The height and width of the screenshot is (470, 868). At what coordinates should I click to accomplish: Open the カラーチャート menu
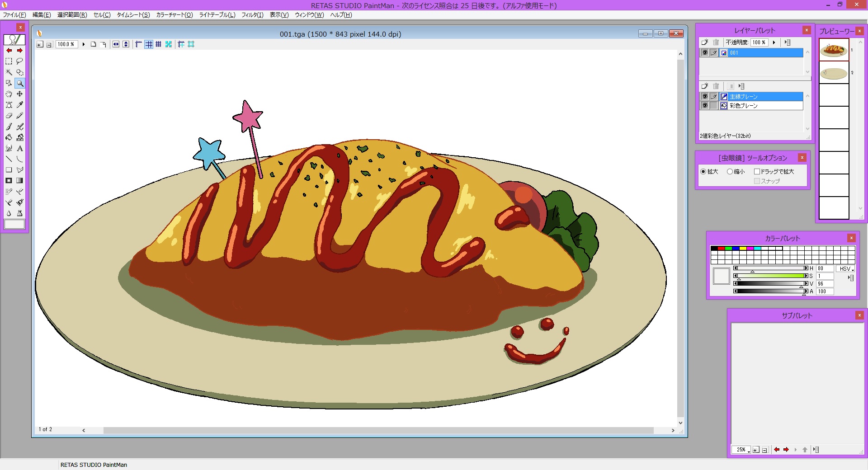(x=174, y=15)
